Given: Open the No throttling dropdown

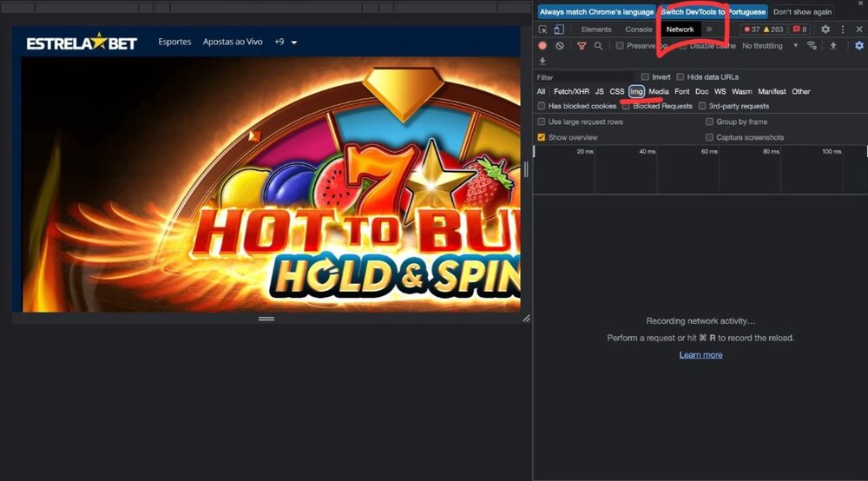Looking at the screenshot, I should pos(770,46).
